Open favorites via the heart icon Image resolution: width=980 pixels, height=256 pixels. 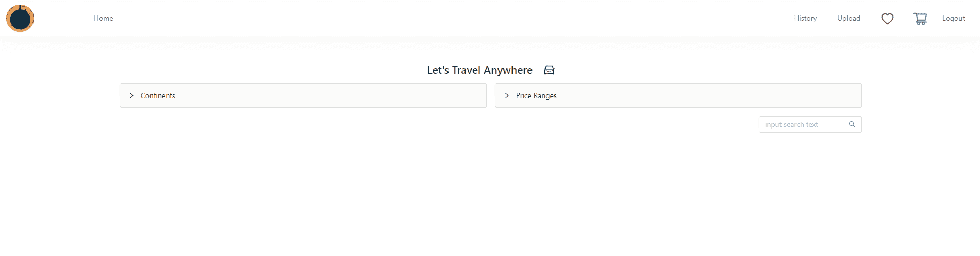(x=887, y=19)
